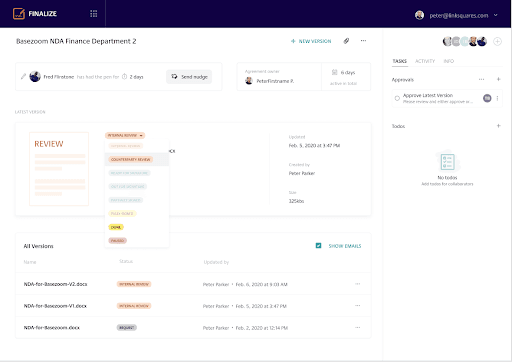Click the user avatar beside peter@linksquares.com

pos(419,15)
